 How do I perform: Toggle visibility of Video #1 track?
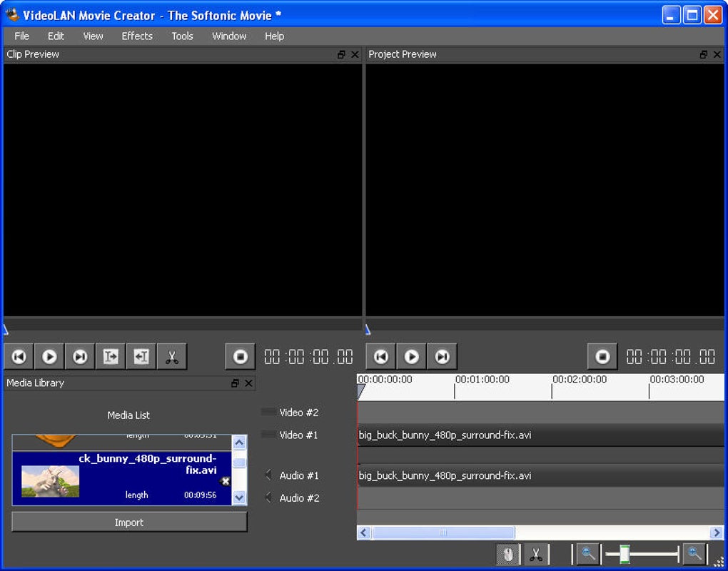point(269,435)
